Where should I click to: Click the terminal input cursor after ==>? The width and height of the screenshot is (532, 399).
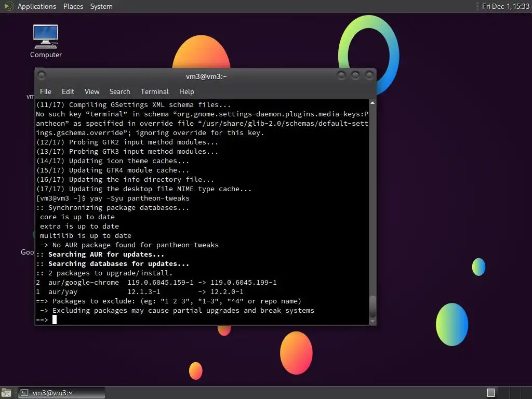[54, 320]
